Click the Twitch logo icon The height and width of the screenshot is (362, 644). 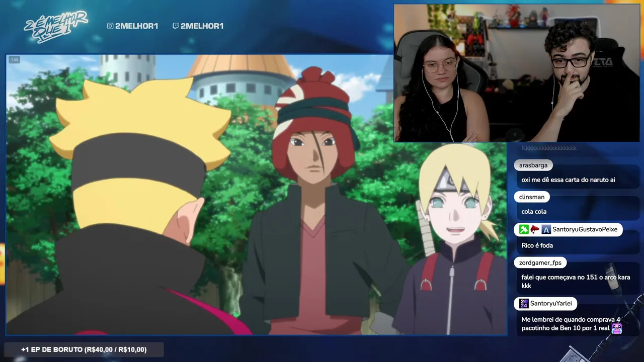coord(175,26)
